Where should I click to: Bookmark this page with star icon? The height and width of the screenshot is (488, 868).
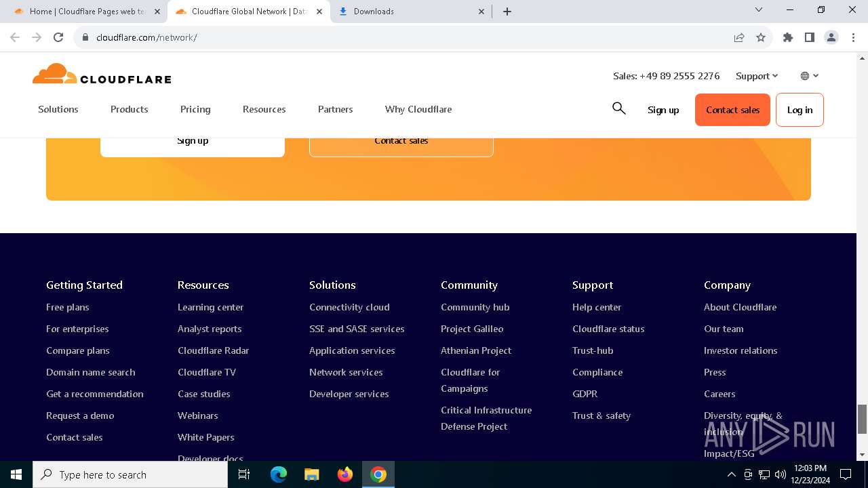coord(761,37)
